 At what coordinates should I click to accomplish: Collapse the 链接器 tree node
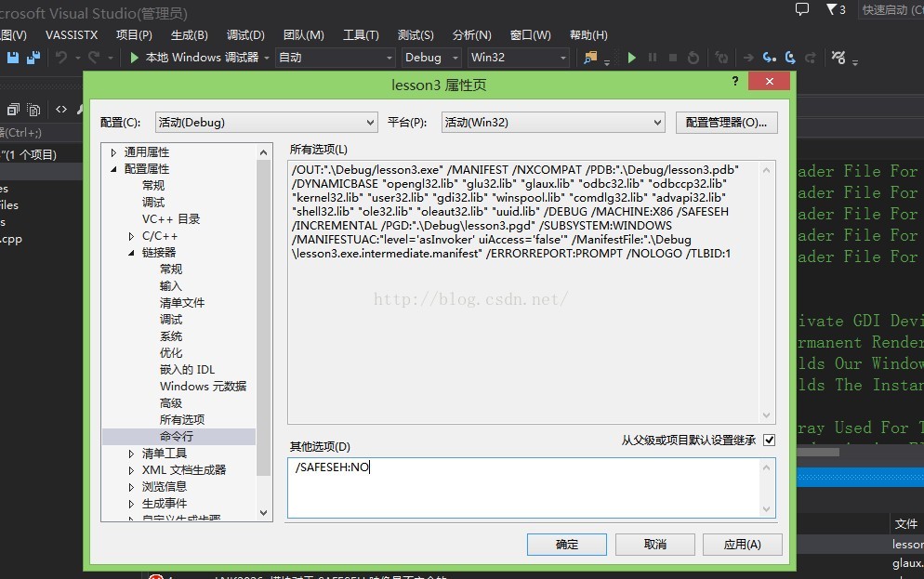[131, 253]
